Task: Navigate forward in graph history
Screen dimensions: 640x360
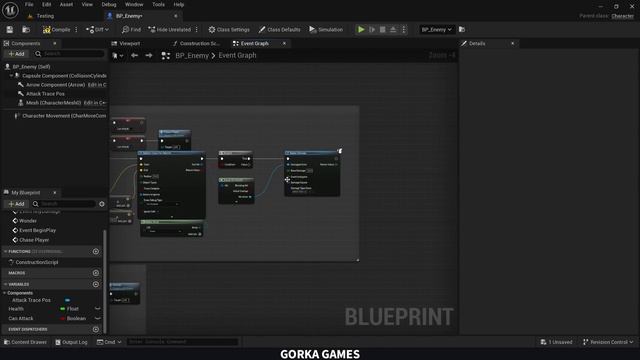Action: pos(149,56)
